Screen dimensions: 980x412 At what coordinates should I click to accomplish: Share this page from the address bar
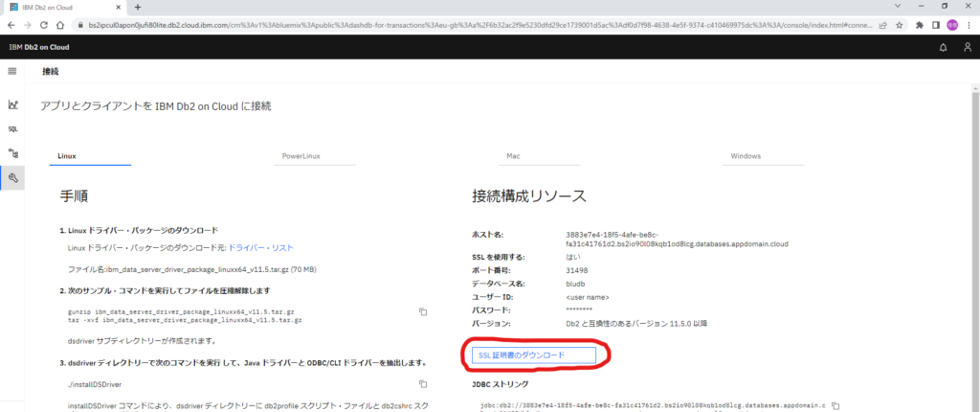click(882, 26)
